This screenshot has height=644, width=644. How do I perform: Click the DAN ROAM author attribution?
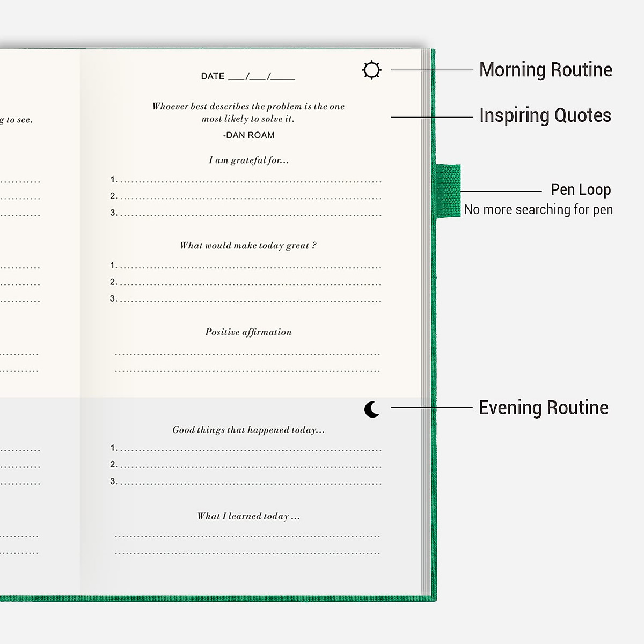pyautogui.click(x=248, y=135)
